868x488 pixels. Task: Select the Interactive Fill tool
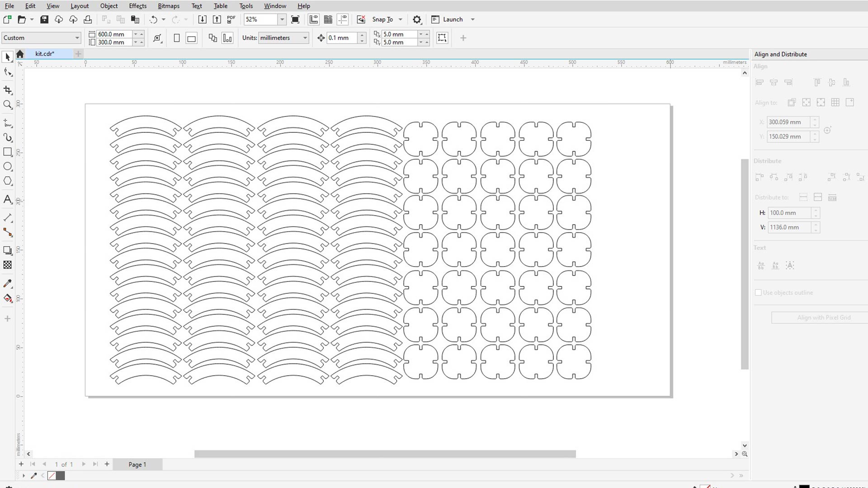(x=8, y=298)
